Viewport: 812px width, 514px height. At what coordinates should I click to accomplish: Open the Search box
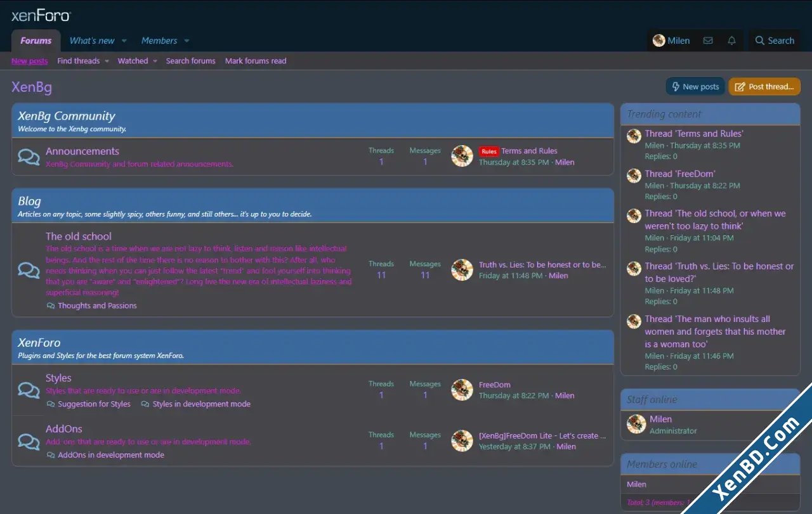pos(775,41)
